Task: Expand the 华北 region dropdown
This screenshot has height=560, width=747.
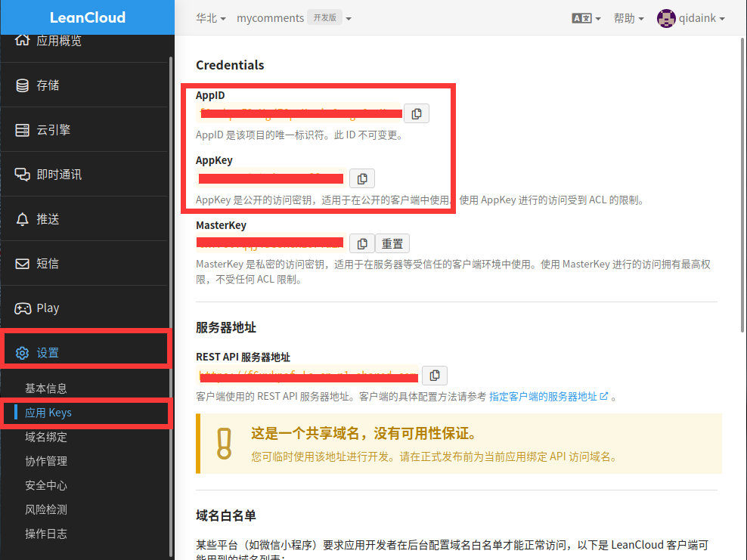Action: tap(211, 18)
